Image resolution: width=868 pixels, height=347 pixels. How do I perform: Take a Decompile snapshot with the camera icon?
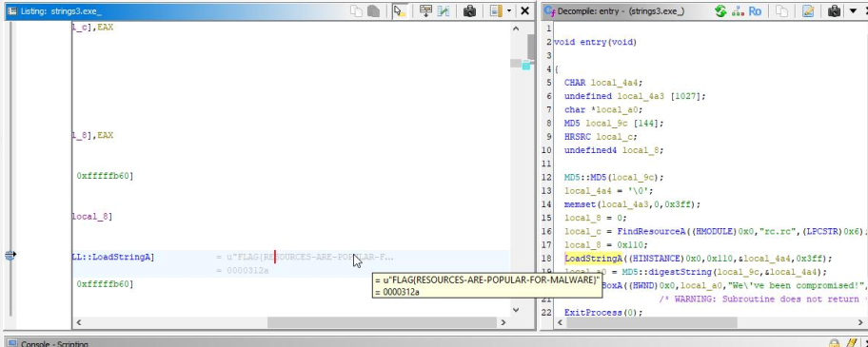click(835, 11)
